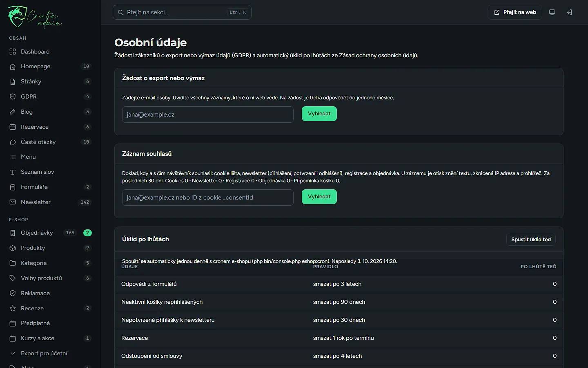The width and height of the screenshot is (588, 368).
Task: Open Kurzy a akce section
Action: tap(50, 338)
